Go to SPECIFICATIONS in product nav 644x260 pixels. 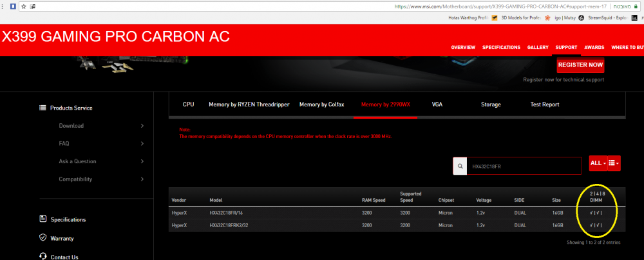tap(501, 47)
